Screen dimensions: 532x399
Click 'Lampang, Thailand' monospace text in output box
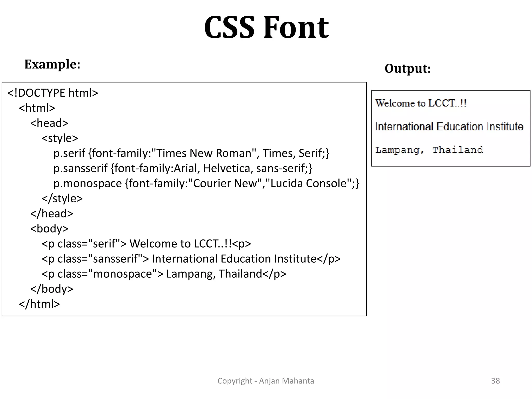[x=429, y=150]
